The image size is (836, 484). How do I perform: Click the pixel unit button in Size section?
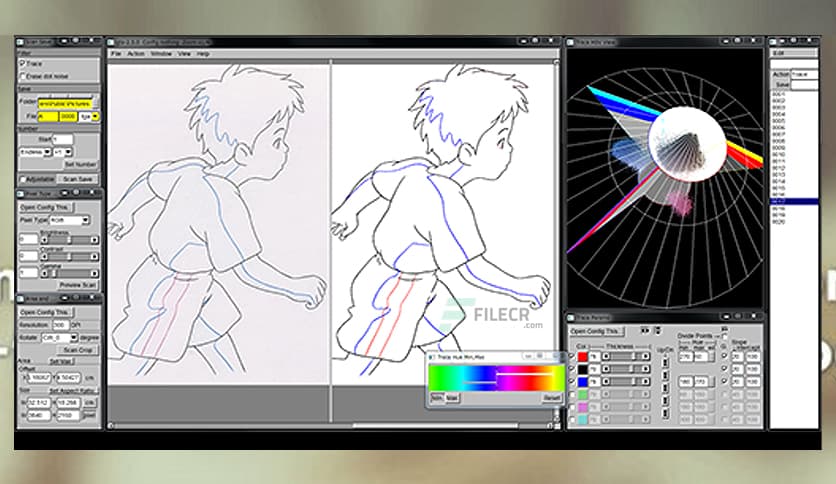(x=90, y=415)
